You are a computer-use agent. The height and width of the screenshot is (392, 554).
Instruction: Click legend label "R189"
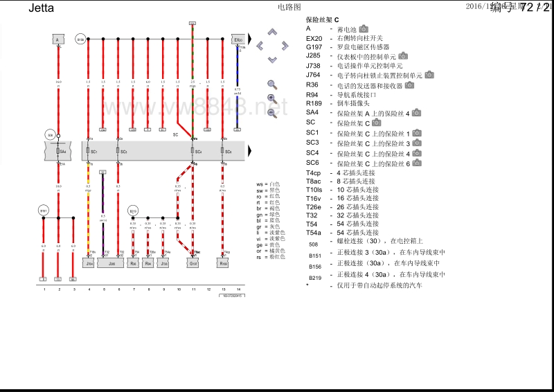pyautogui.click(x=314, y=103)
